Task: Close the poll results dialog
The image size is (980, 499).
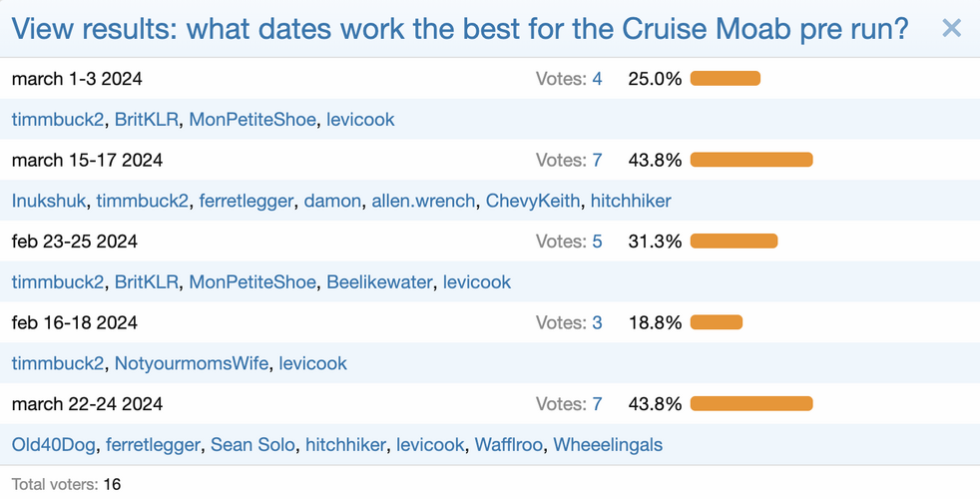Action: 951,28
